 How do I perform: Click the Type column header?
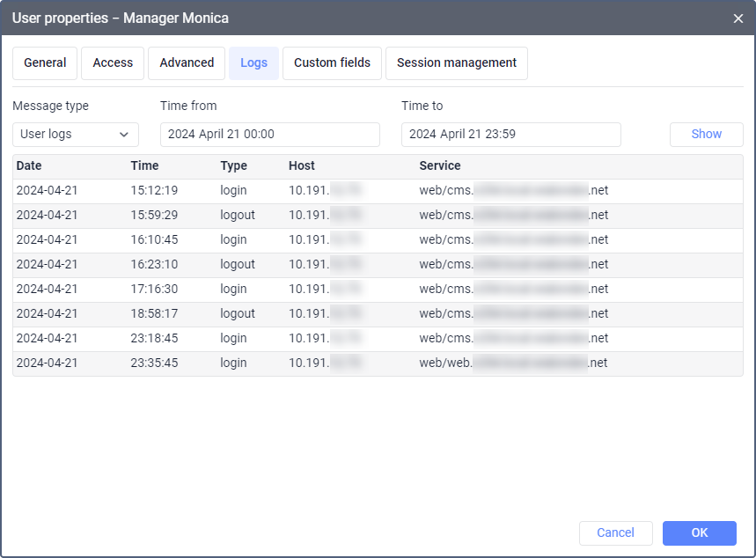[x=233, y=166]
